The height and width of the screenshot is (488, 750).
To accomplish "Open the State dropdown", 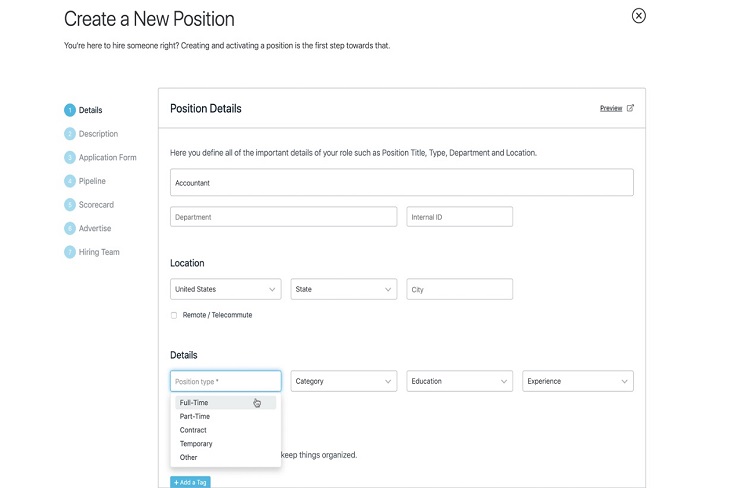I will point(344,289).
